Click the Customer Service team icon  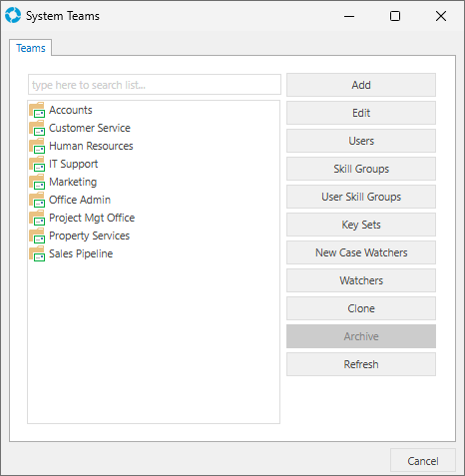[37, 128]
